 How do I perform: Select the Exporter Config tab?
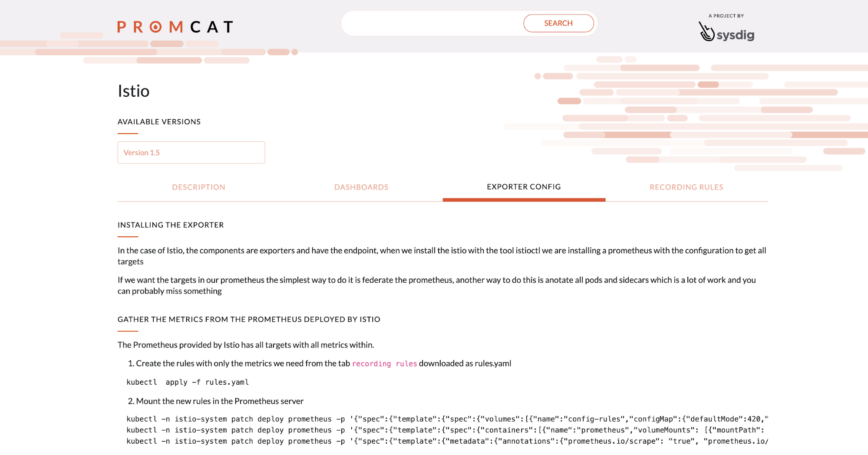point(524,187)
